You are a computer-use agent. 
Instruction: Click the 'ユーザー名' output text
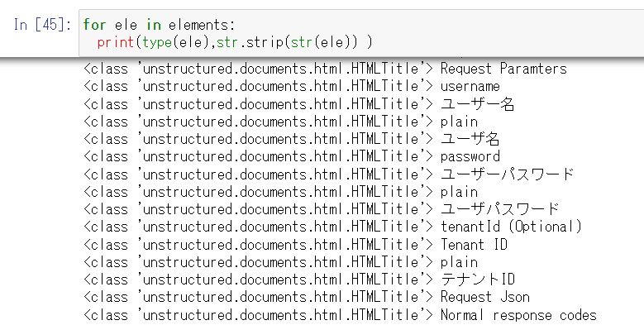click(x=477, y=104)
